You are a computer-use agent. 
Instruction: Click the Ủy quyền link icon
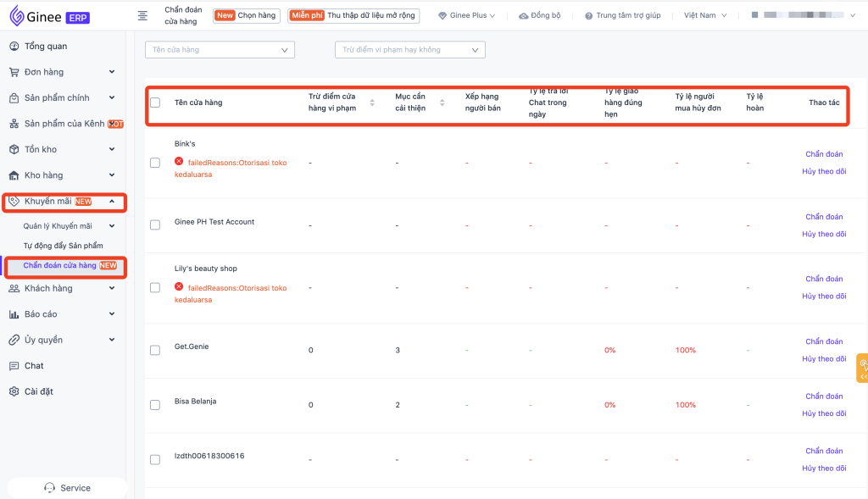(14, 340)
